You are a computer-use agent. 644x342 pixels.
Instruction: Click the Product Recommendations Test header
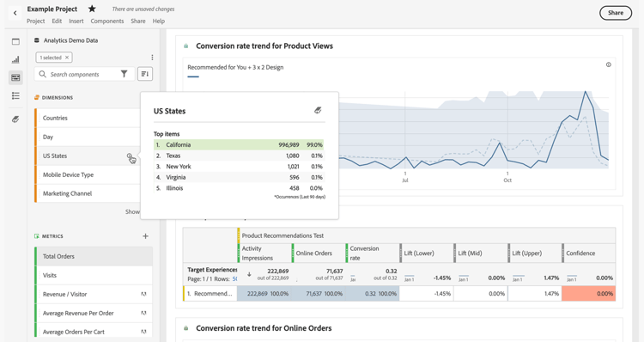click(426, 235)
